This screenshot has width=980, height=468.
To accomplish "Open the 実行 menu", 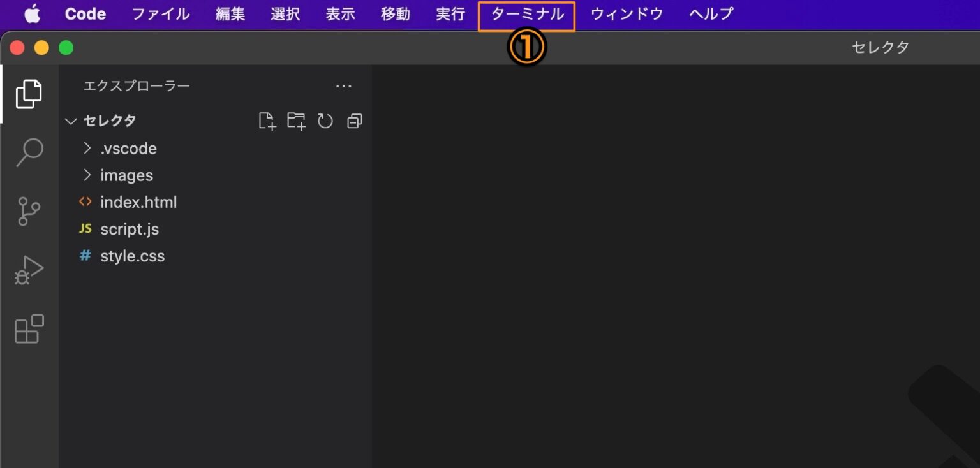I will pos(450,14).
